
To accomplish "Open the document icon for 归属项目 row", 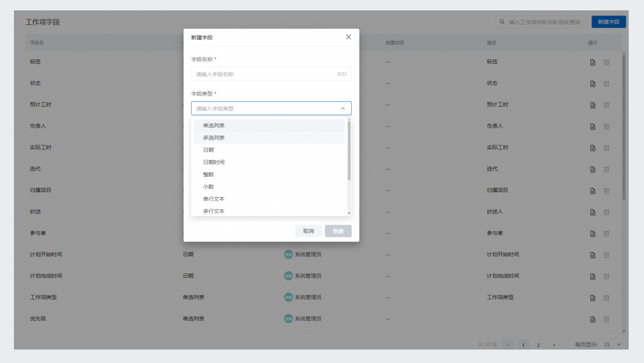I will click(x=593, y=191).
